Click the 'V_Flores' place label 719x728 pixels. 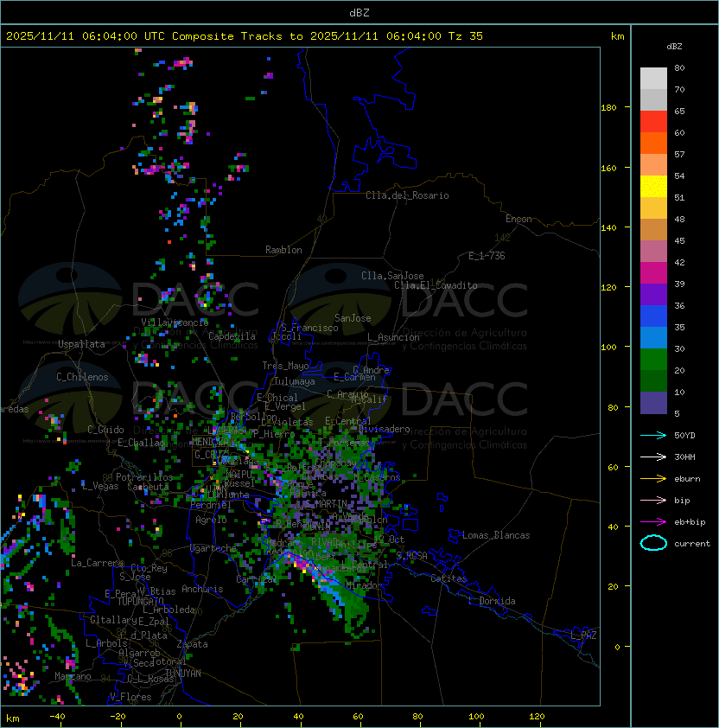[x=130, y=697]
